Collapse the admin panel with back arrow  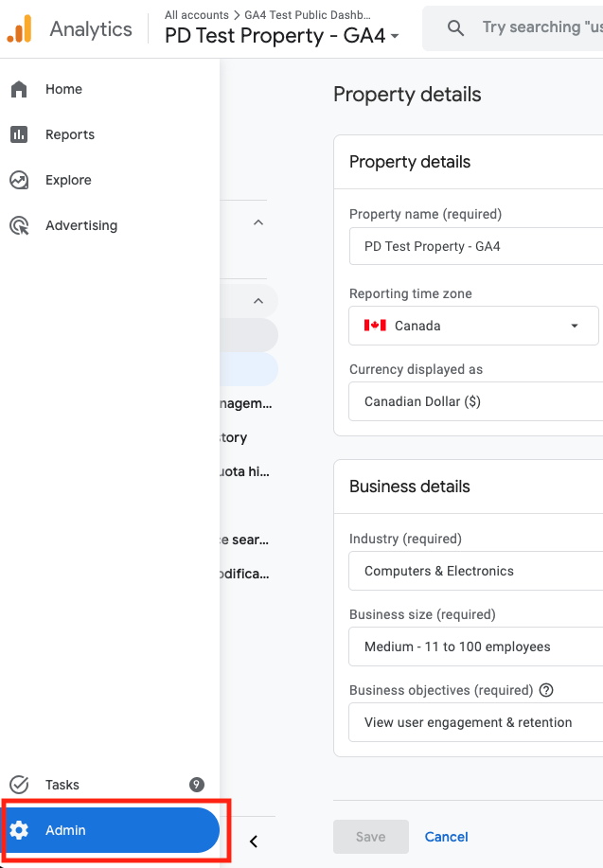[254, 841]
